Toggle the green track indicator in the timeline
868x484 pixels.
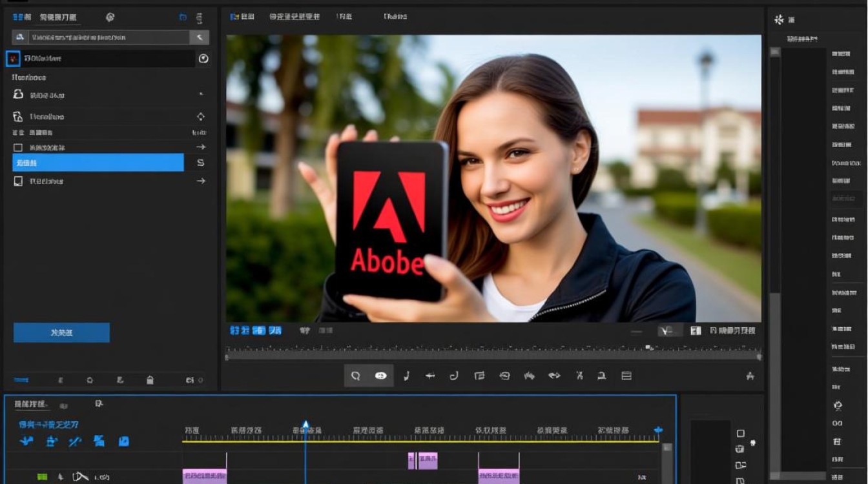[x=42, y=477]
